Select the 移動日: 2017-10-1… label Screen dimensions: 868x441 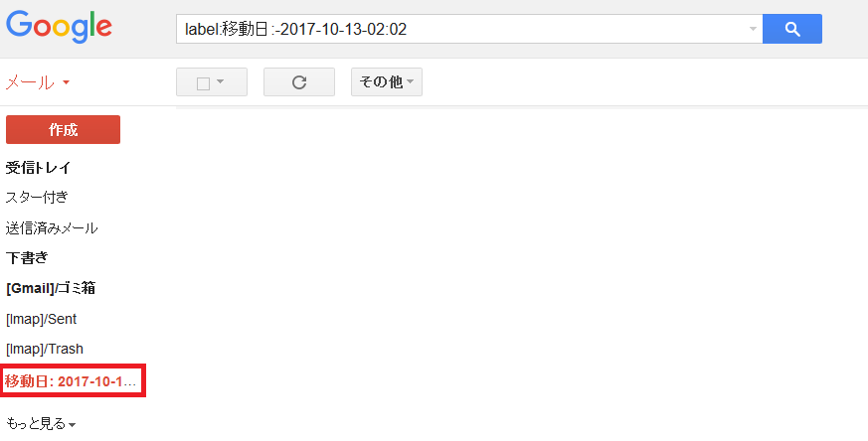click(x=73, y=381)
